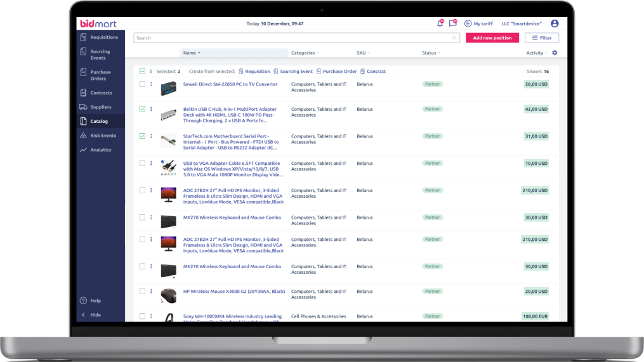Click the Suppliers truck icon
This screenshot has width=644, height=362.
83,107
